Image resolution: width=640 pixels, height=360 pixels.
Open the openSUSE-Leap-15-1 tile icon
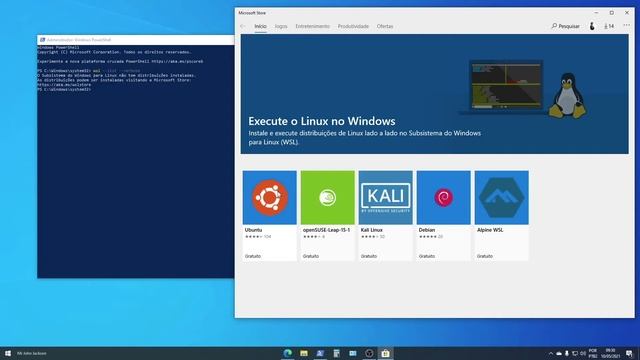(328, 198)
